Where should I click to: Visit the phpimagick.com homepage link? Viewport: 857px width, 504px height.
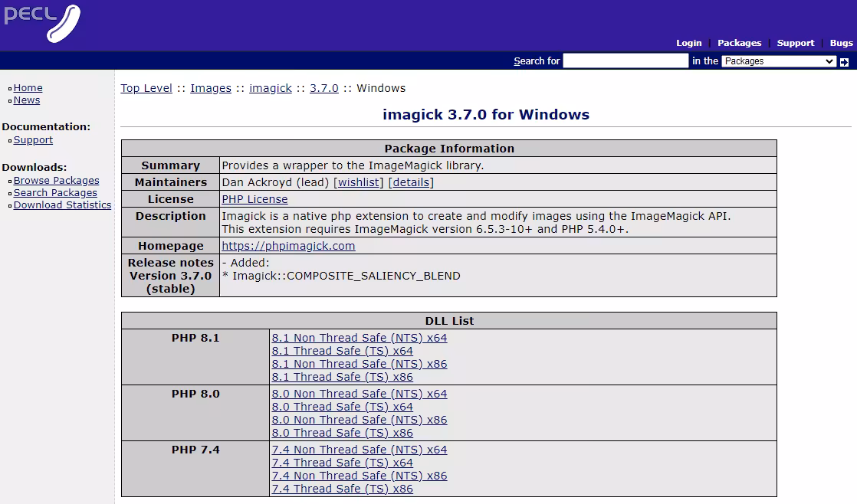coord(288,246)
